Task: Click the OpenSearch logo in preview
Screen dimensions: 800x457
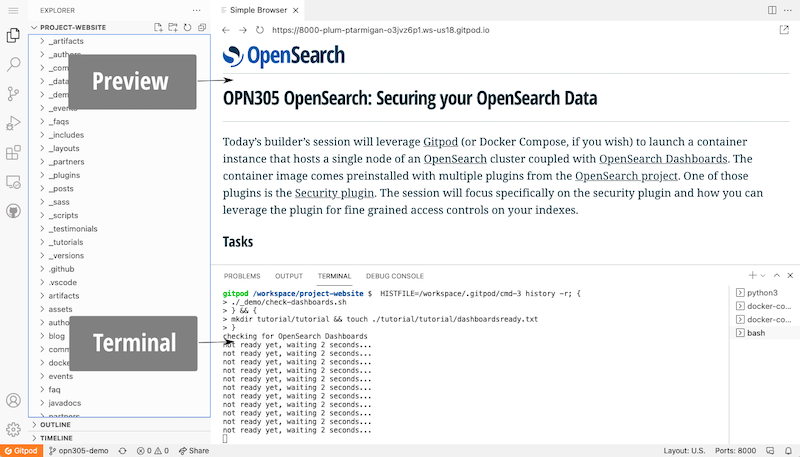Action: click(x=284, y=56)
